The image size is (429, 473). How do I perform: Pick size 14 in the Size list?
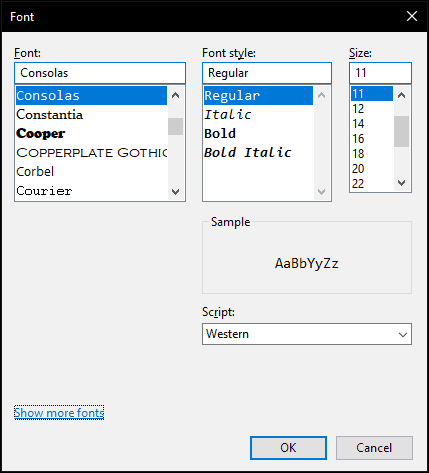click(x=372, y=124)
